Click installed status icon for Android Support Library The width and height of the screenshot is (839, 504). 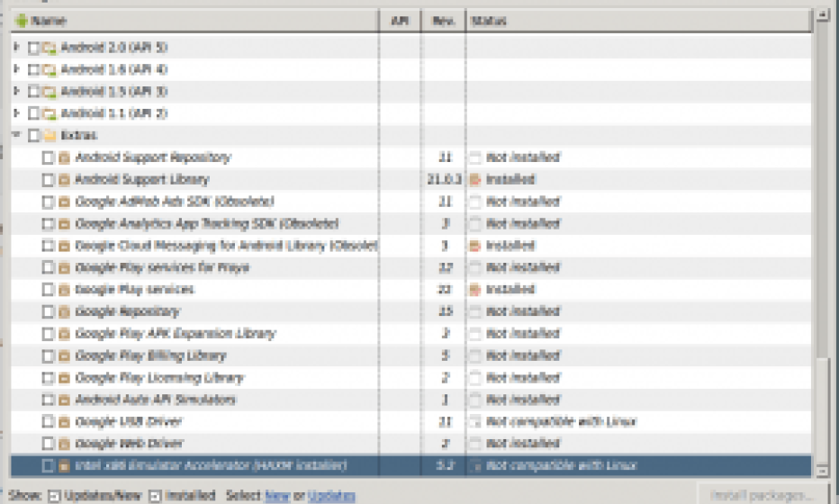[475, 180]
